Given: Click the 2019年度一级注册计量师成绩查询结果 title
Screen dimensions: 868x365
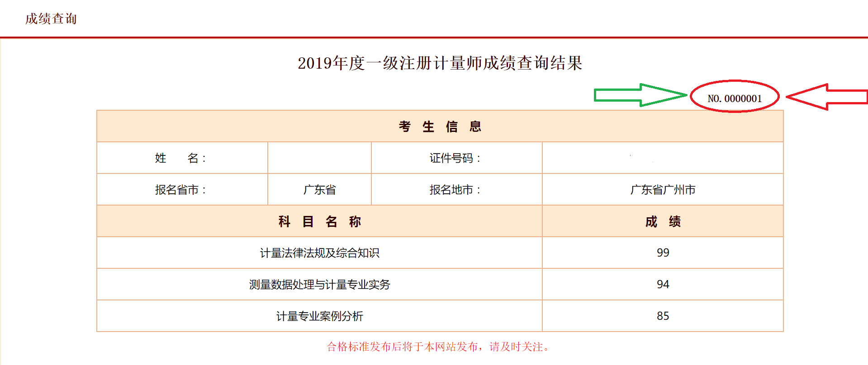Looking at the screenshot, I should click(440, 63).
